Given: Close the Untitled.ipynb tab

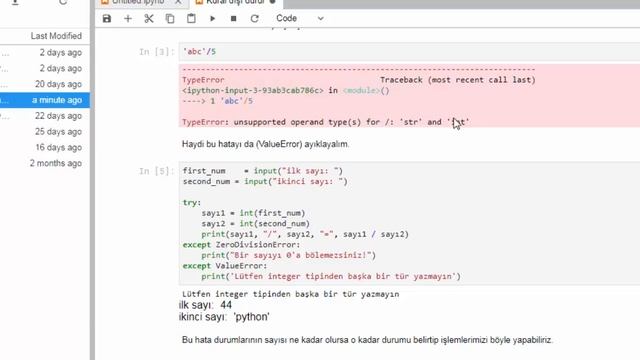Looking at the screenshot, I should (178, 2).
